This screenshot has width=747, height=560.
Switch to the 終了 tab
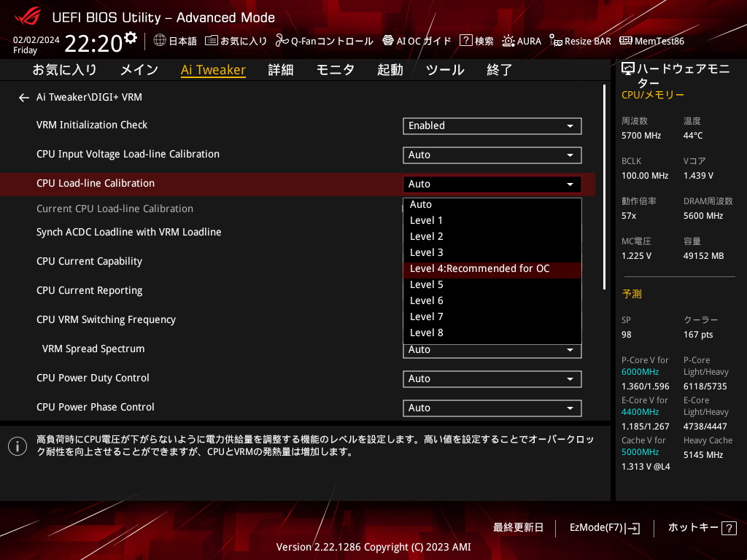(x=499, y=70)
